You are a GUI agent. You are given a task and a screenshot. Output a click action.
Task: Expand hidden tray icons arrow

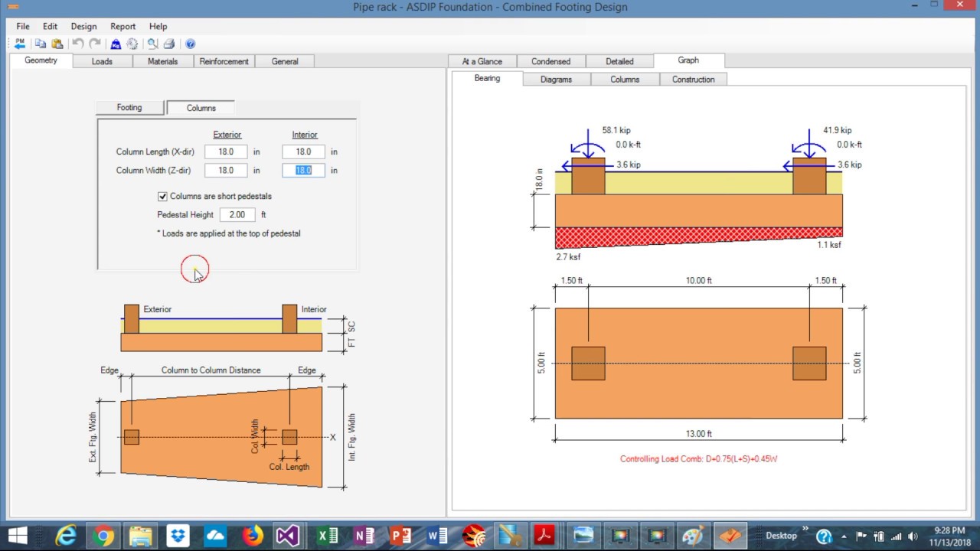844,536
